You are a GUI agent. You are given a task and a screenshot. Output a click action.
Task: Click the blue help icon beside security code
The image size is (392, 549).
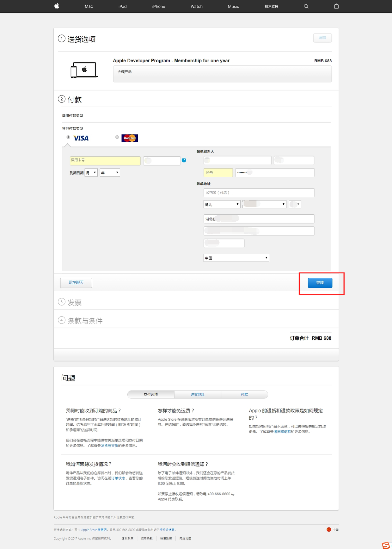coord(184,160)
